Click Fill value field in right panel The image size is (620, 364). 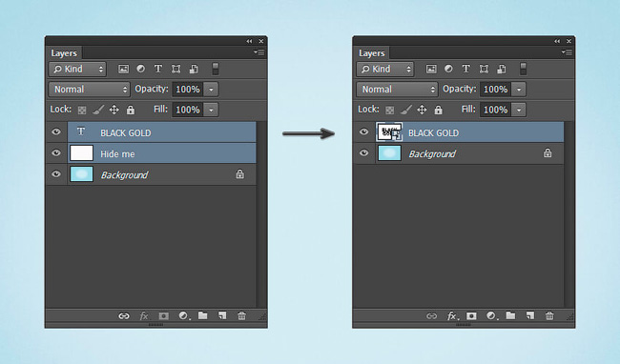click(x=495, y=110)
